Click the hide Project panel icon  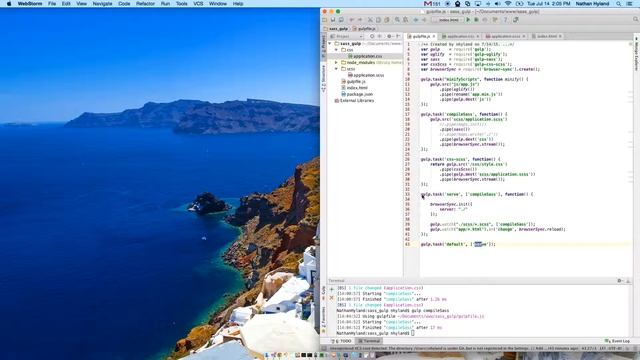click(x=398, y=36)
